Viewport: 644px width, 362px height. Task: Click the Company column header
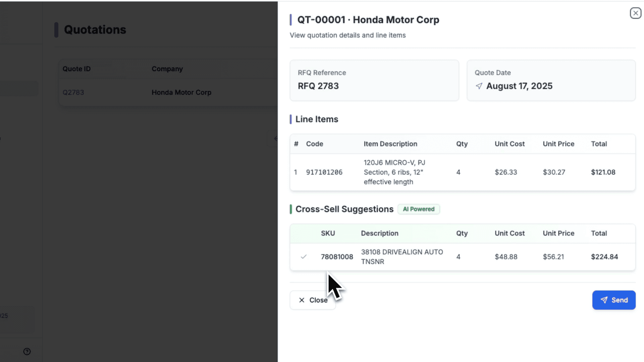click(x=167, y=69)
